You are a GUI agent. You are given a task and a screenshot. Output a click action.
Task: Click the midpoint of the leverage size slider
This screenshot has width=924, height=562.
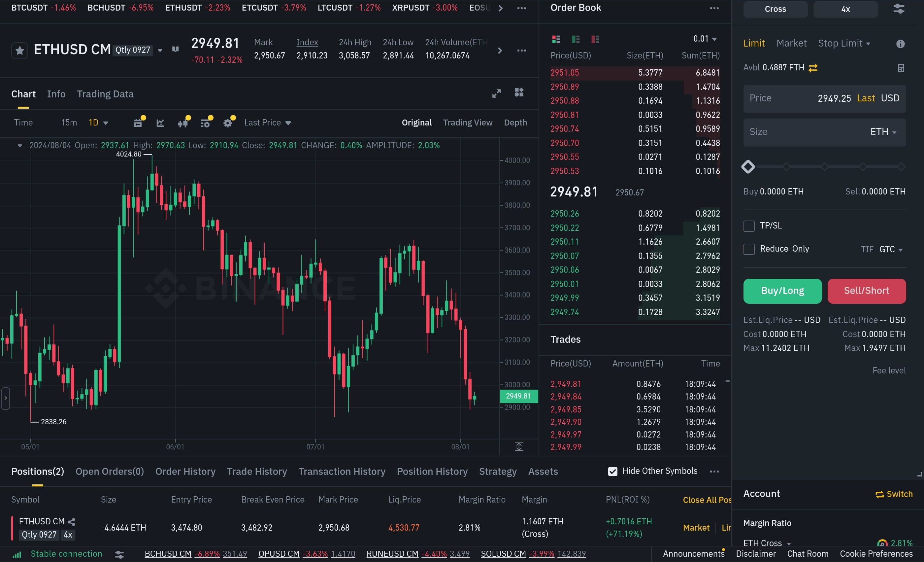(x=824, y=166)
